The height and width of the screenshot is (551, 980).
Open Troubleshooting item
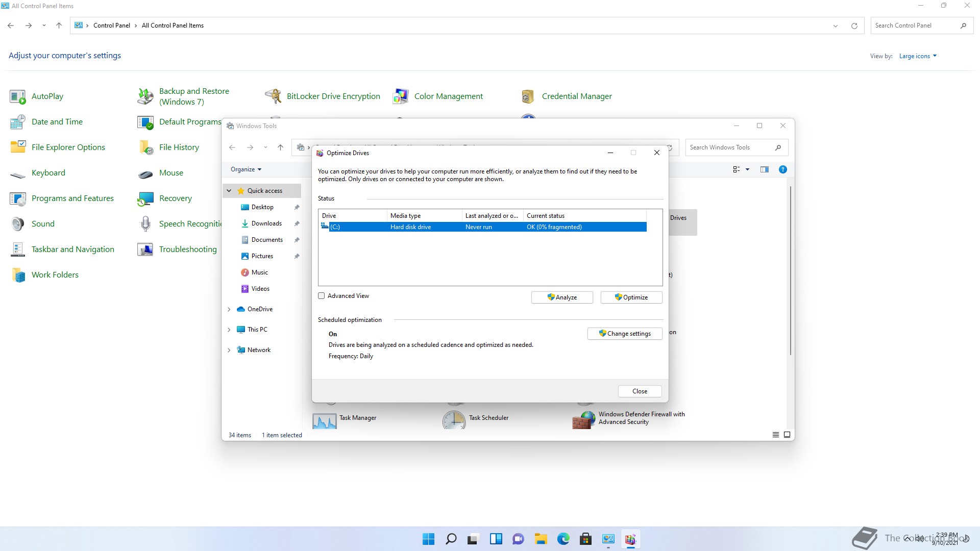[177, 249]
